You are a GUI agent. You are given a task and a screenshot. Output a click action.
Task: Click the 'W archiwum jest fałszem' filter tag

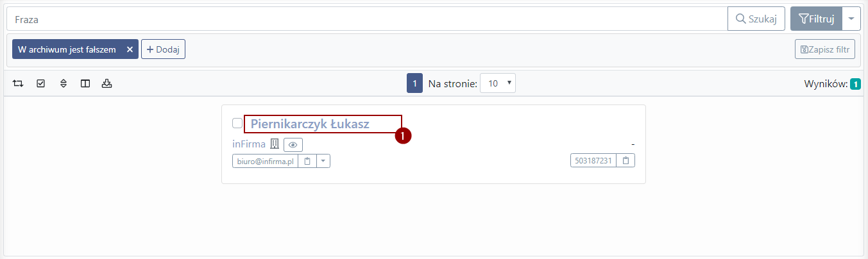point(67,49)
